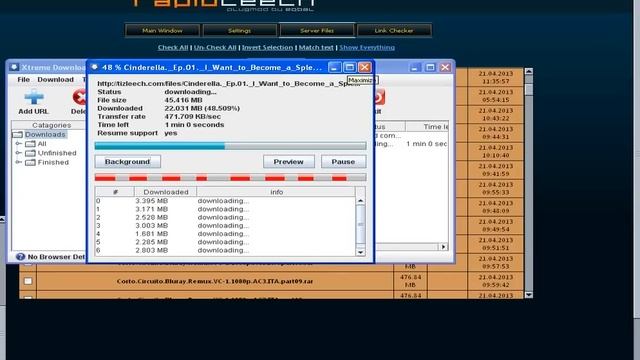Select segment row 4 with 1.681 MB

pos(225,233)
